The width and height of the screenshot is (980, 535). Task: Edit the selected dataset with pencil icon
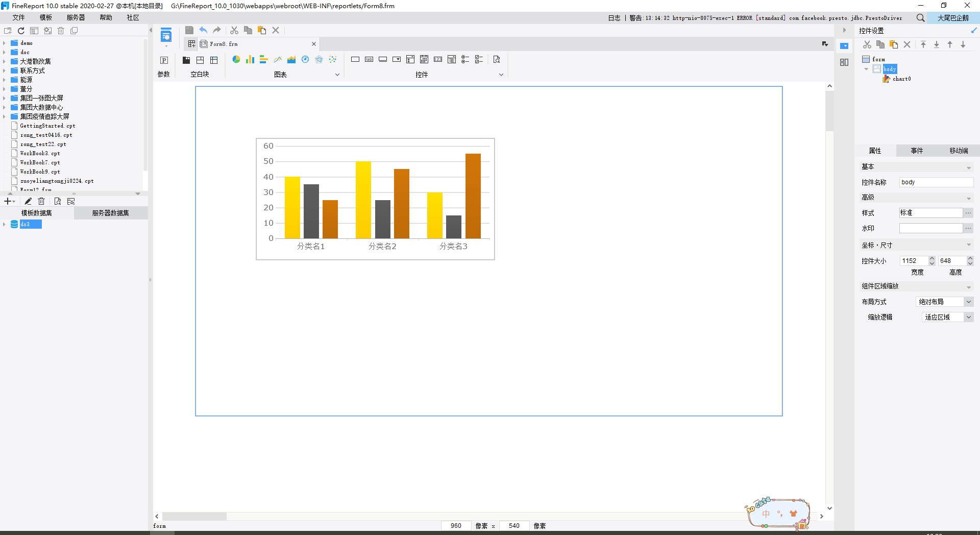pyautogui.click(x=28, y=201)
